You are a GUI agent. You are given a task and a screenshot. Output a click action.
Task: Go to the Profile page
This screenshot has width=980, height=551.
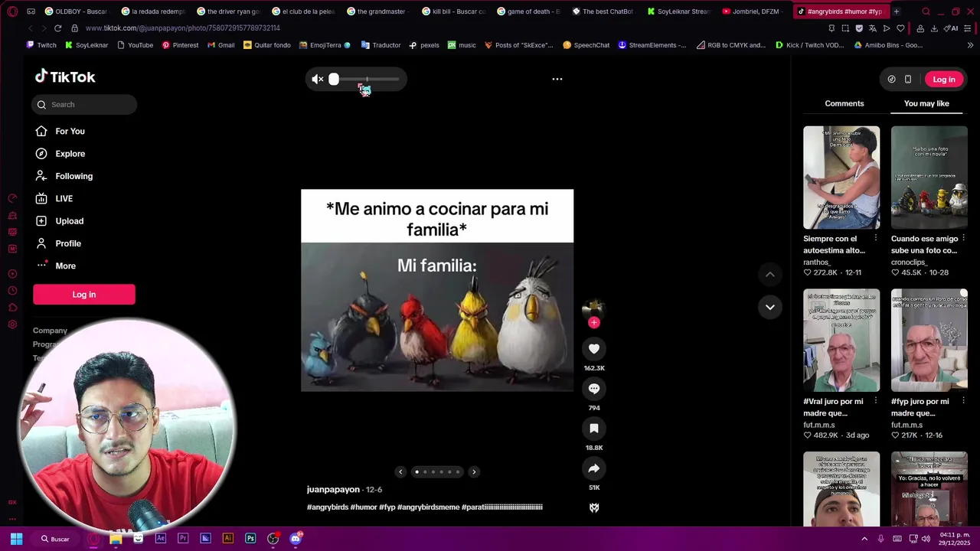coord(58,243)
